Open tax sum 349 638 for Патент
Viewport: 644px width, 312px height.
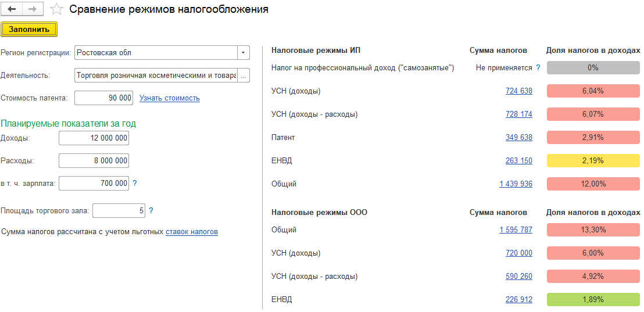point(519,138)
